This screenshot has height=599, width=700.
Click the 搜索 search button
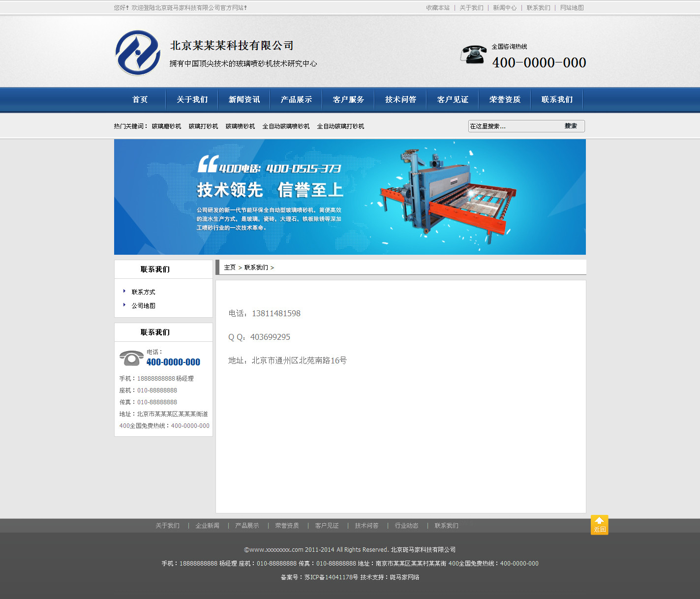click(x=571, y=126)
